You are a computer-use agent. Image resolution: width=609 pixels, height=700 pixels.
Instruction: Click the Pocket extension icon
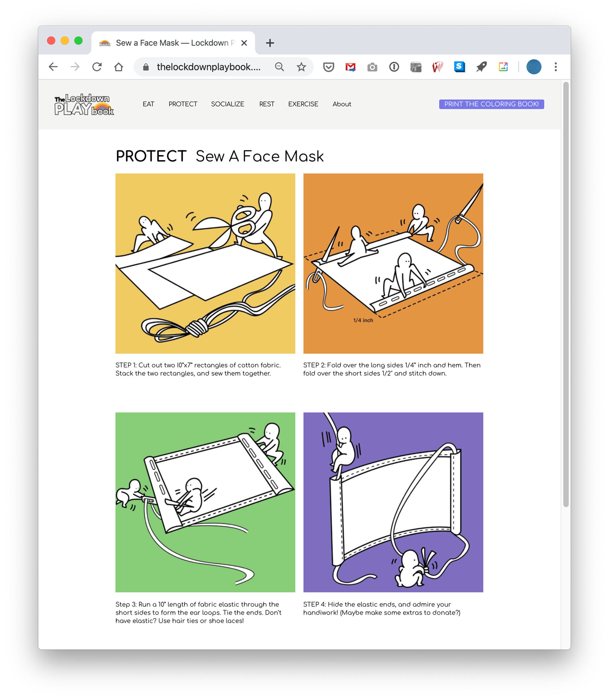pos(328,67)
